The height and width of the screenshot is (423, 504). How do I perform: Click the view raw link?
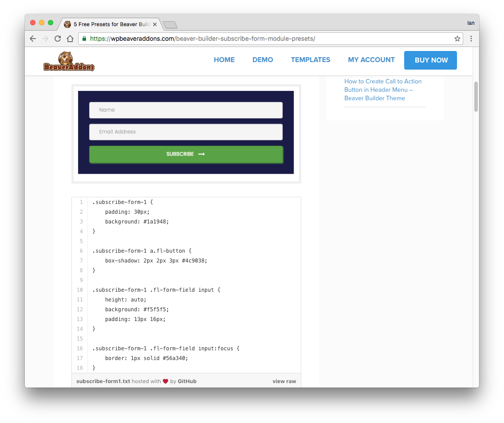284,381
